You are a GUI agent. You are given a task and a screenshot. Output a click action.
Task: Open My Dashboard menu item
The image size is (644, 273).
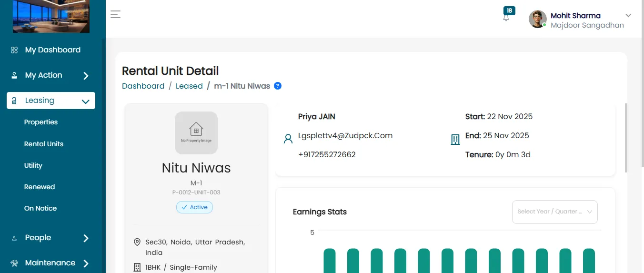coord(52,50)
